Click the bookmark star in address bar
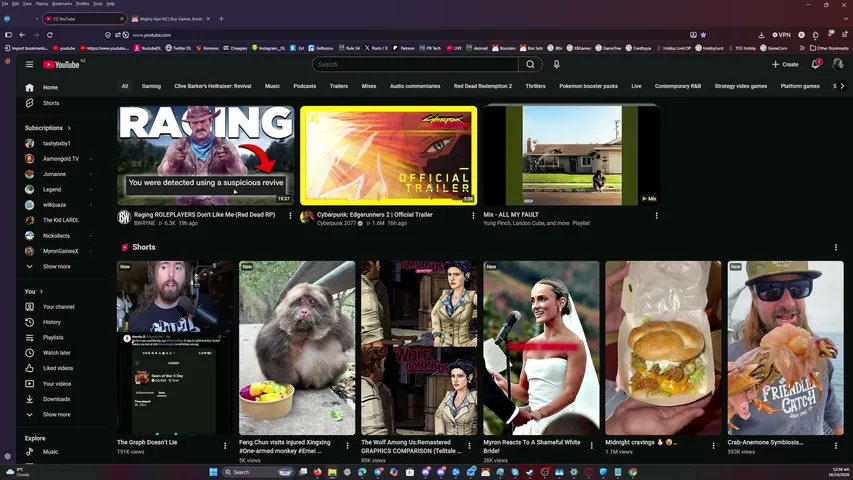This screenshot has width=853, height=480. point(703,35)
